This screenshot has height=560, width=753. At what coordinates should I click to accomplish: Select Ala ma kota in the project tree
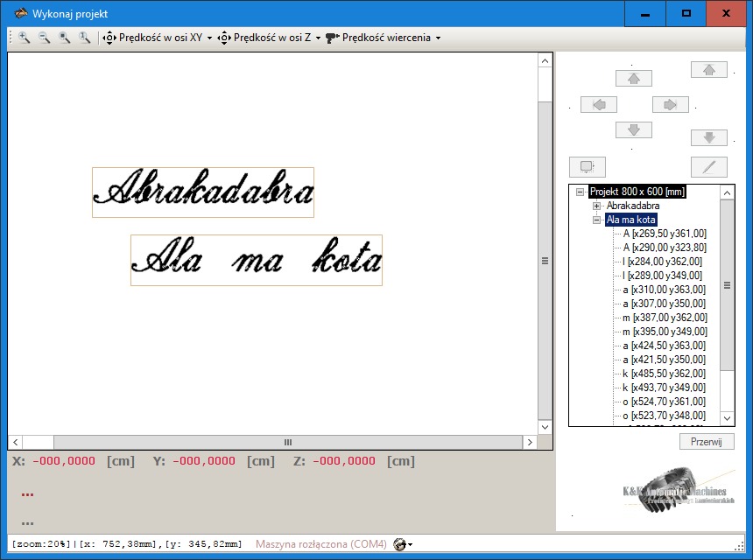pyautogui.click(x=631, y=220)
